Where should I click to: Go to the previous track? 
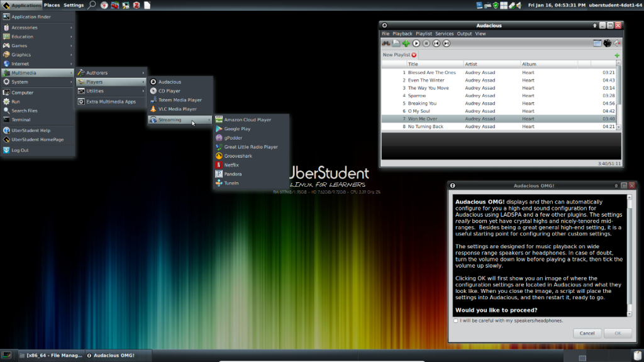[x=436, y=43]
